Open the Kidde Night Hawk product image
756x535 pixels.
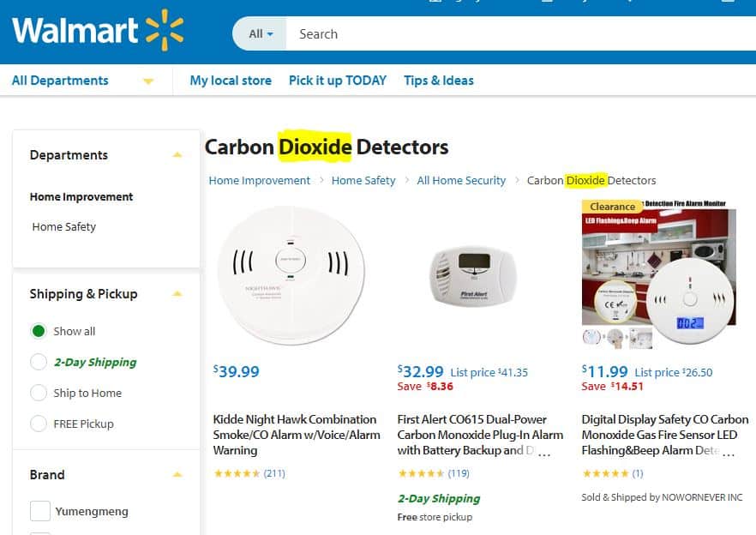point(291,274)
